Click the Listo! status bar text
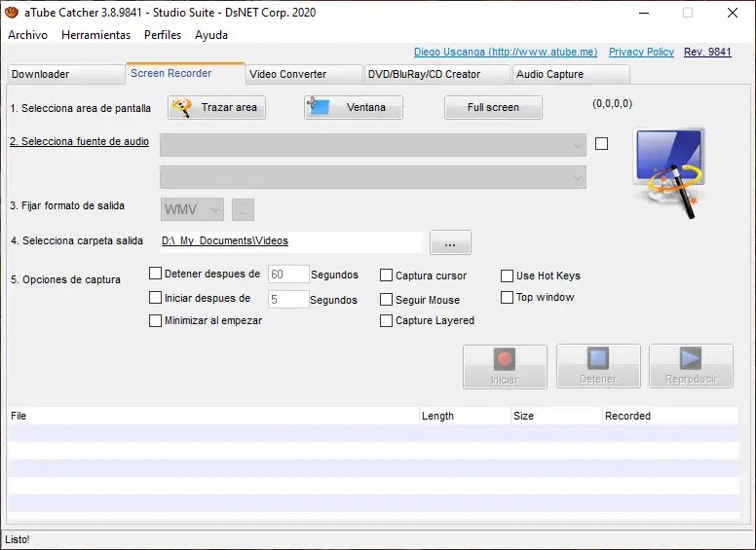 (x=18, y=539)
